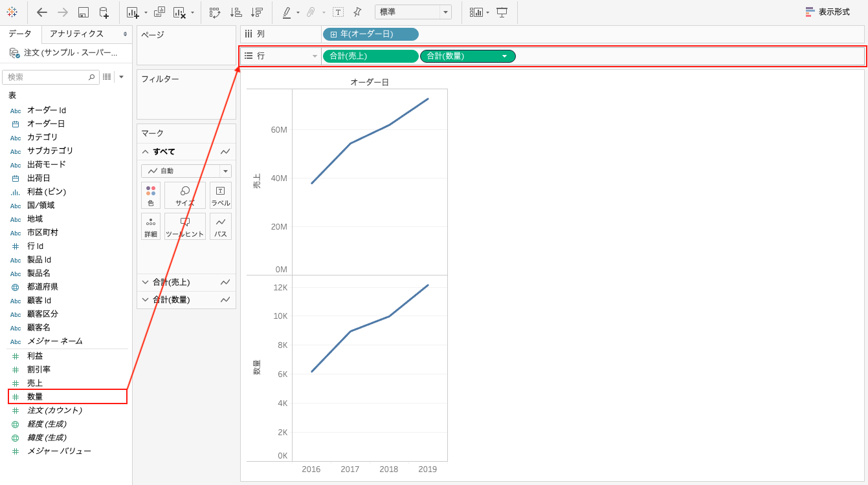Add a new data source icon
This screenshot has width=868, height=485.
(x=104, y=12)
